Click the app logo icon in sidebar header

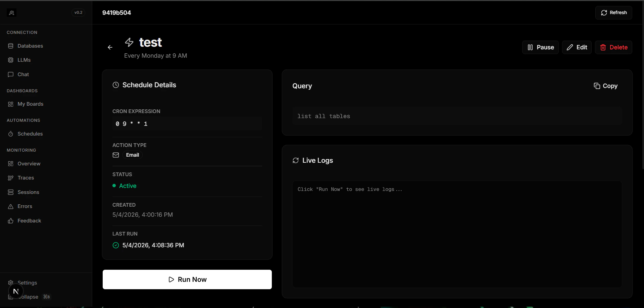point(11,13)
